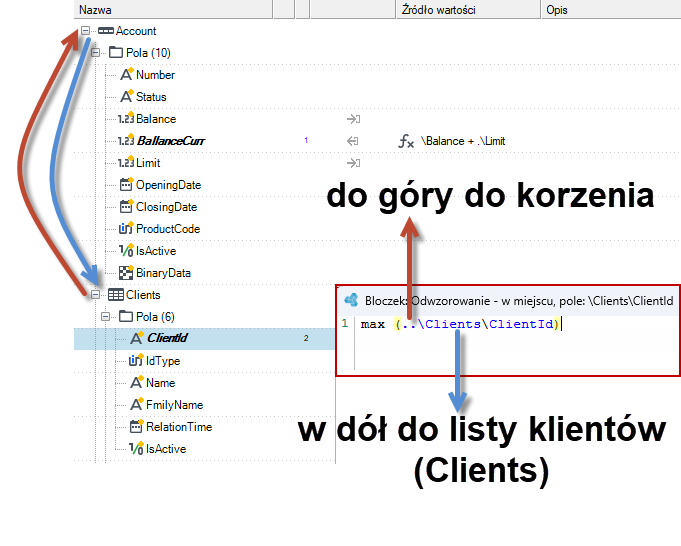Select the Balance field

156,119
